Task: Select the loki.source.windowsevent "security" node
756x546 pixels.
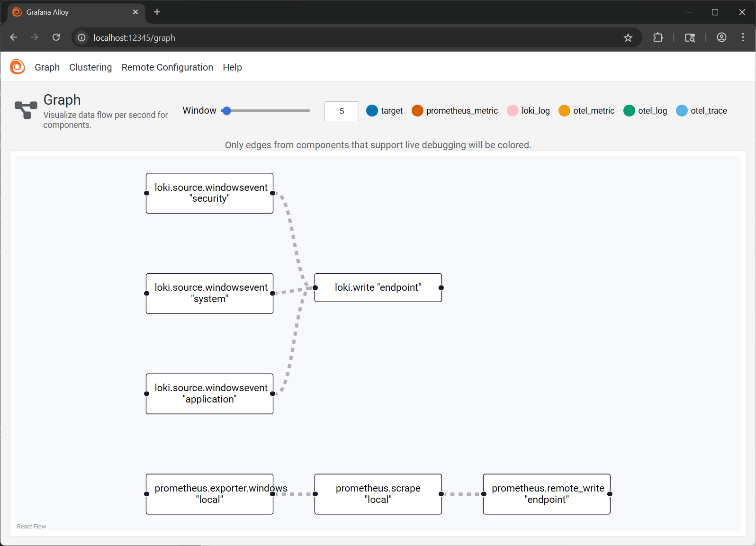Action: coord(209,193)
